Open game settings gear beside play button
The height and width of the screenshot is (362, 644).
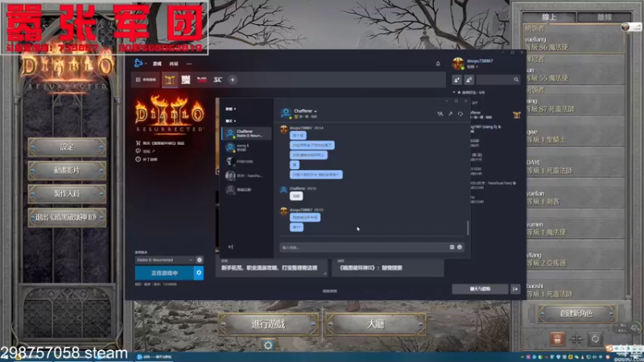(199, 273)
